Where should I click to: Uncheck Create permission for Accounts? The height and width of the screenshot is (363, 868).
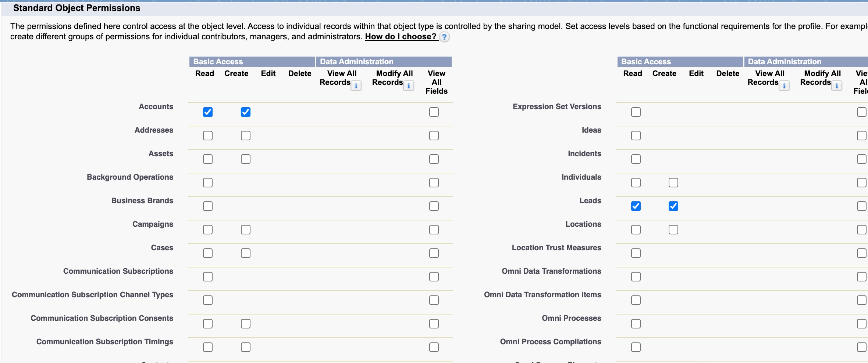(246, 112)
